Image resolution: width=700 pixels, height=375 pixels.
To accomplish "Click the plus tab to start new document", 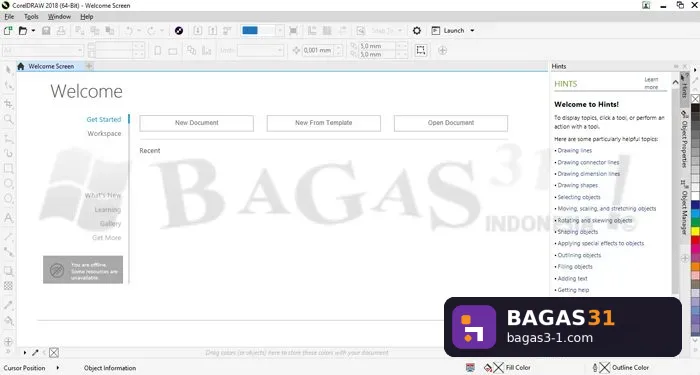I will pyautogui.click(x=89, y=66).
